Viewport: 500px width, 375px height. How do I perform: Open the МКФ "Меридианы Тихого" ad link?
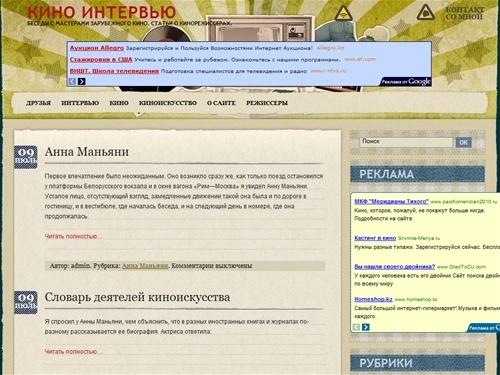tap(391, 201)
